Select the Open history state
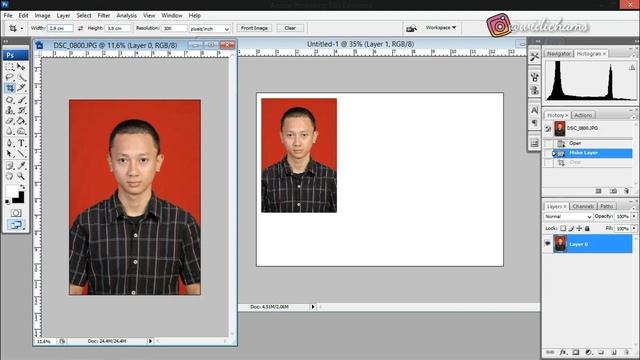640x360 pixels. click(x=592, y=143)
